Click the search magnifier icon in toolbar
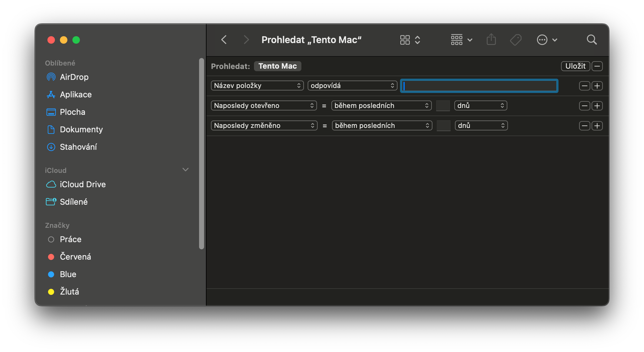Screen dimensions: 644x352 pos(592,40)
